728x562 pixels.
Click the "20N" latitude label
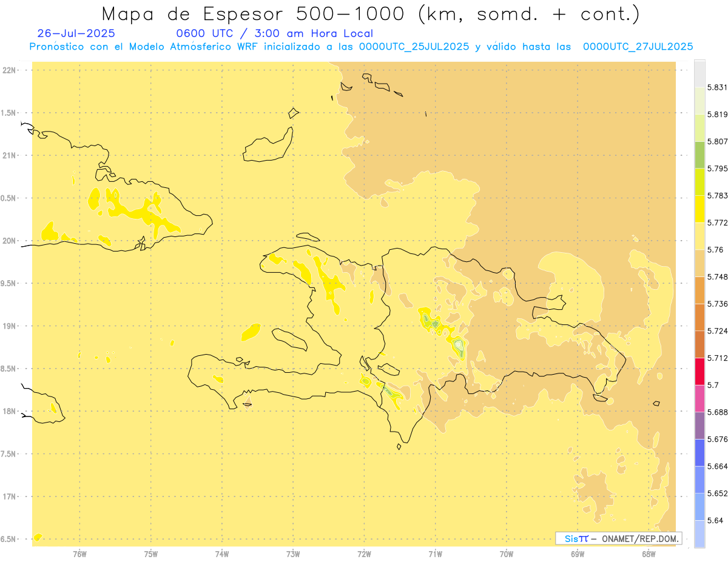[x=9, y=241]
